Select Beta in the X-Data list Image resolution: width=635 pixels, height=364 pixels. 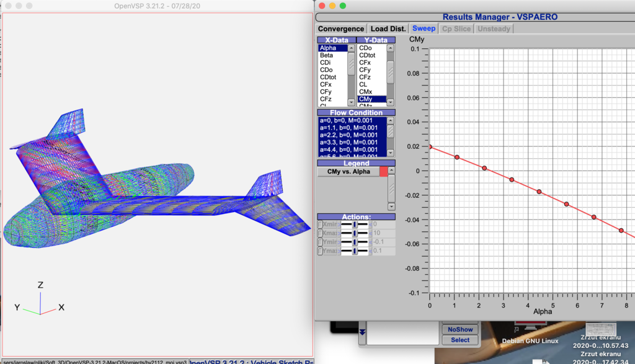[x=326, y=55]
